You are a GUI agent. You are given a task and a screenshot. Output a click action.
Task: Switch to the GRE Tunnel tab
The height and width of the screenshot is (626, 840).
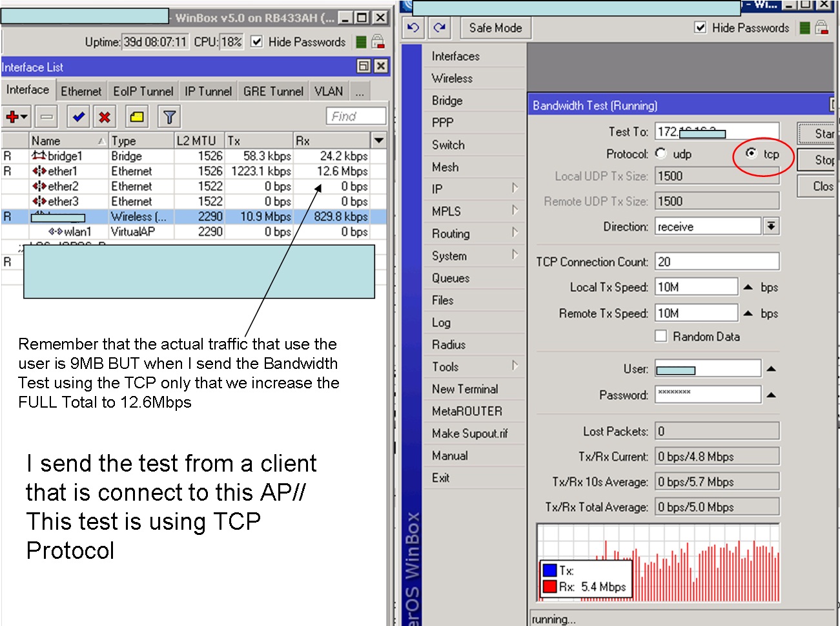[273, 92]
